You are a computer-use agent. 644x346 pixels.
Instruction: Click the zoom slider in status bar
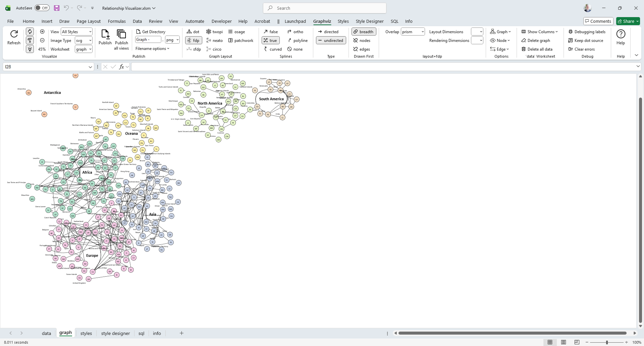606,342
